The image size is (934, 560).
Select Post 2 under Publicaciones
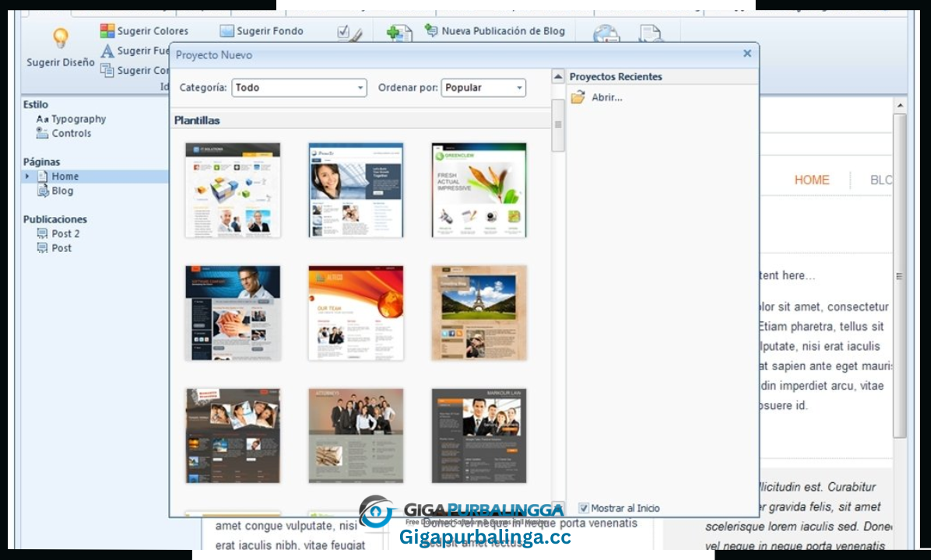click(x=65, y=233)
